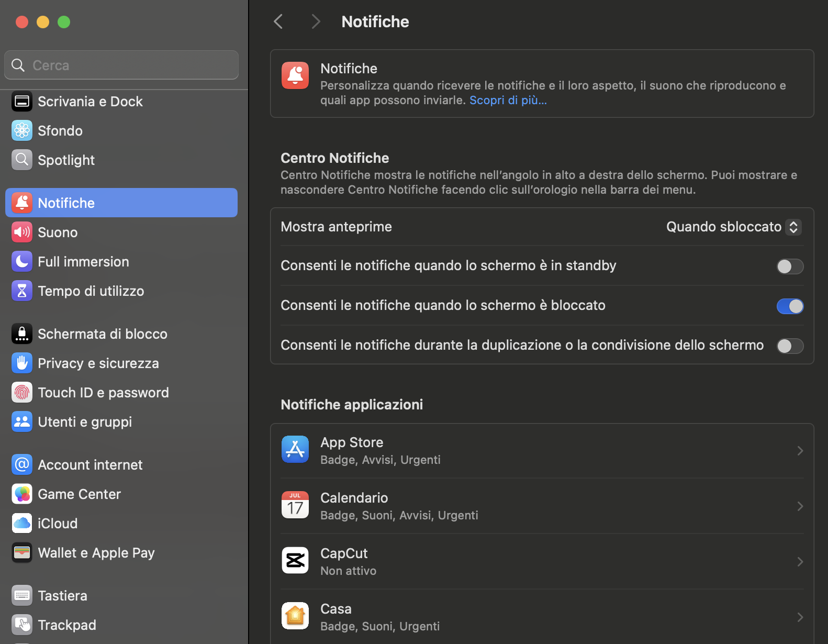Open the Mostra anteprime popup menu
The image size is (828, 644).
(734, 227)
